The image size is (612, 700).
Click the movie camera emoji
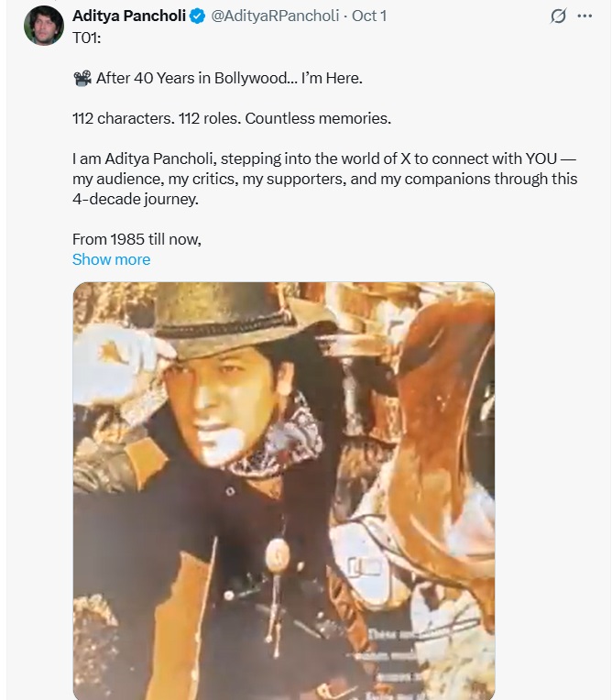pyautogui.click(x=82, y=79)
